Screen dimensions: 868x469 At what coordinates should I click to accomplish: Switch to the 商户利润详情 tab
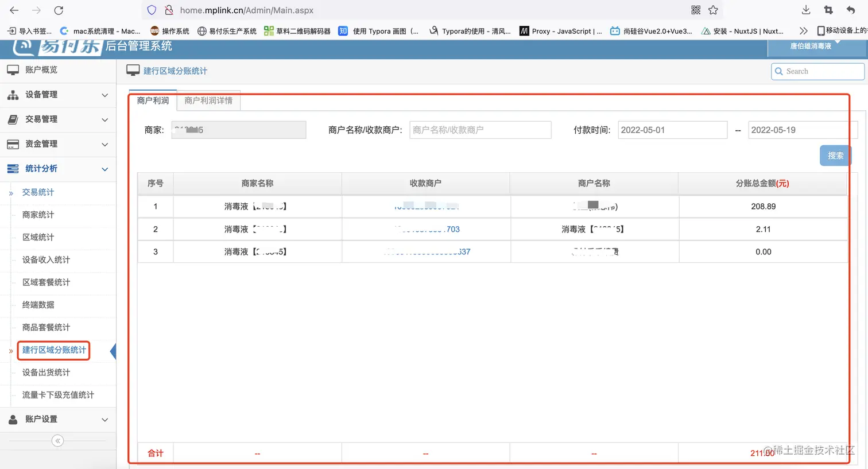tap(208, 100)
